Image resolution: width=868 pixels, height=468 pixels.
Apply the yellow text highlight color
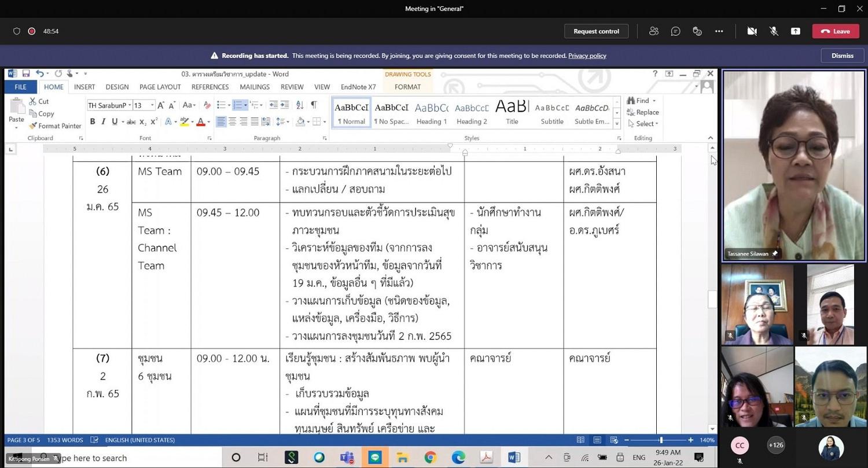[x=184, y=121]
